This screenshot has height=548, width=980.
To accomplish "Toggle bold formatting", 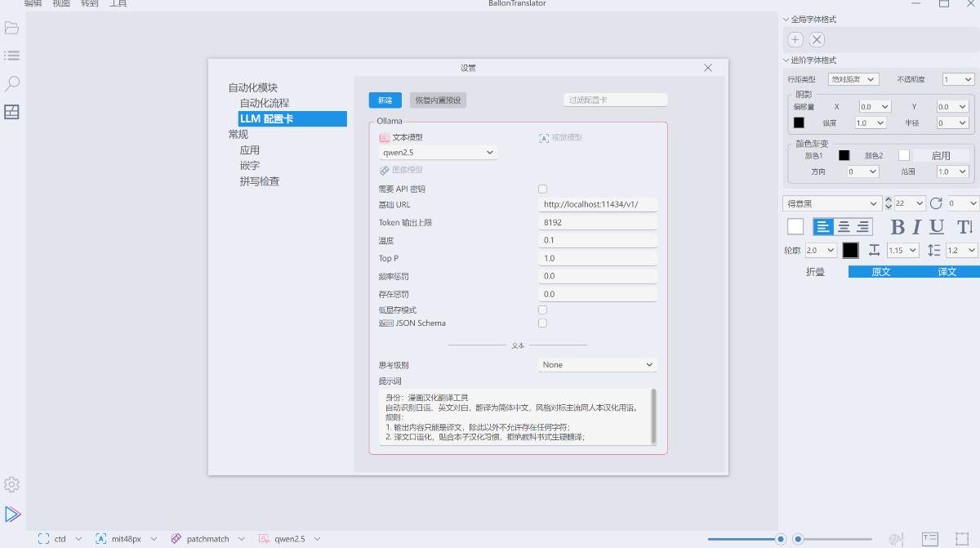I will tap(898, 227).
